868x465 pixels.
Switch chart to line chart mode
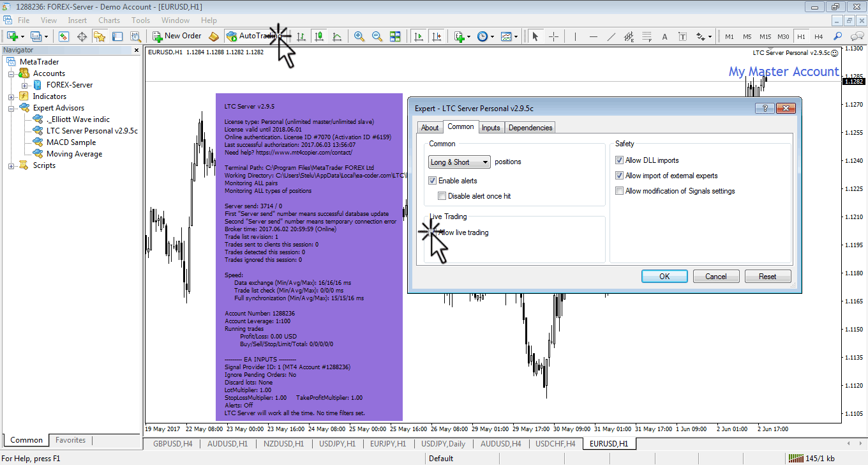pos(337,36)
